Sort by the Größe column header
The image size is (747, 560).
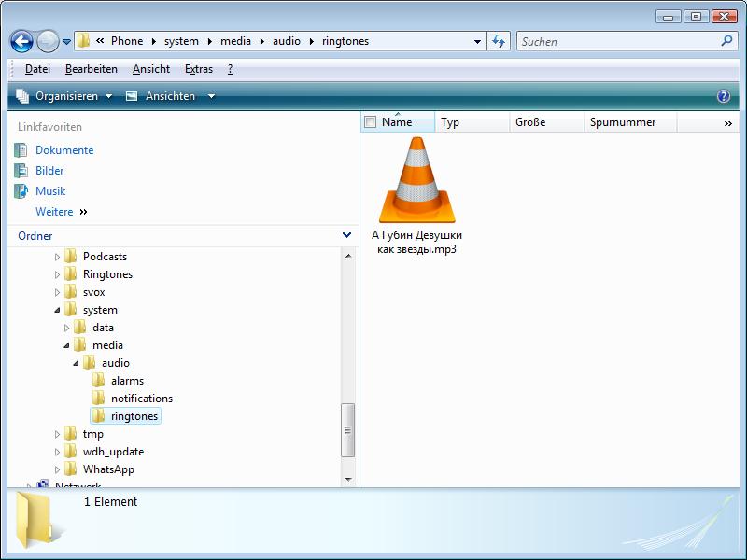point(547,122)
